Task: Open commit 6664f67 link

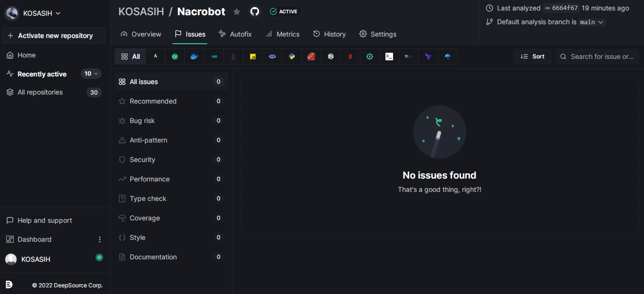Action: 561,8
